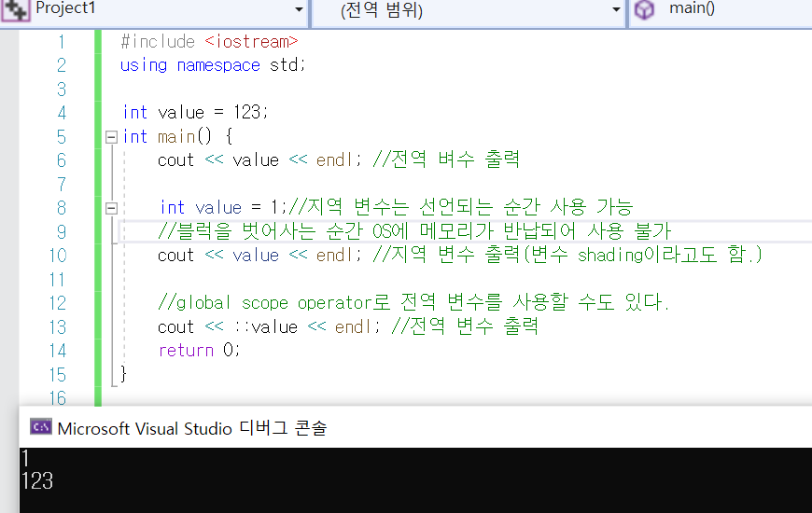The image size is (812, 513).
Task: Click the Project1 project icon
Action: [x=15, y=10]
